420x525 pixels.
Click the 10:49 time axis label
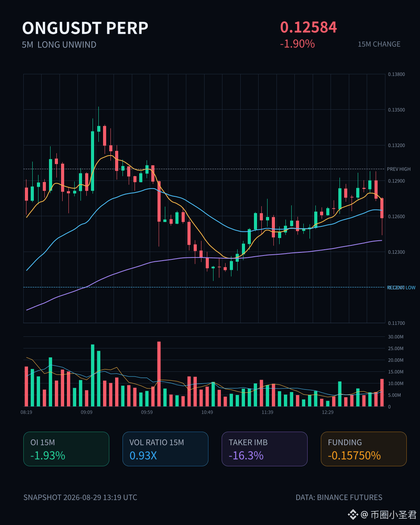pos(207,412)
